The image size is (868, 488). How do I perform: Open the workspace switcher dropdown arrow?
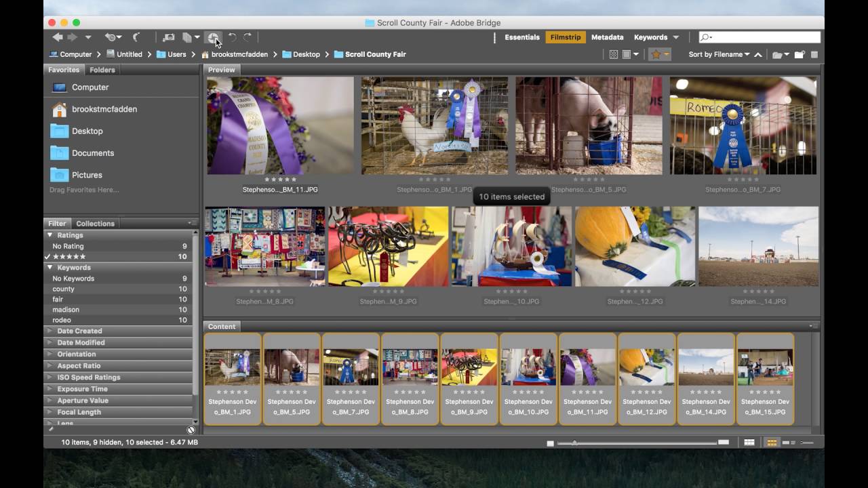(x=675, y=37)
